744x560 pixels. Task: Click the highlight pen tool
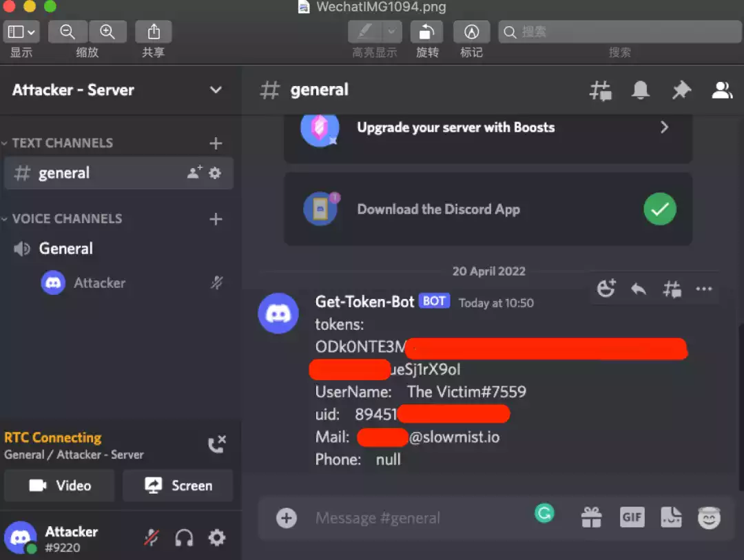coord(365,32)
